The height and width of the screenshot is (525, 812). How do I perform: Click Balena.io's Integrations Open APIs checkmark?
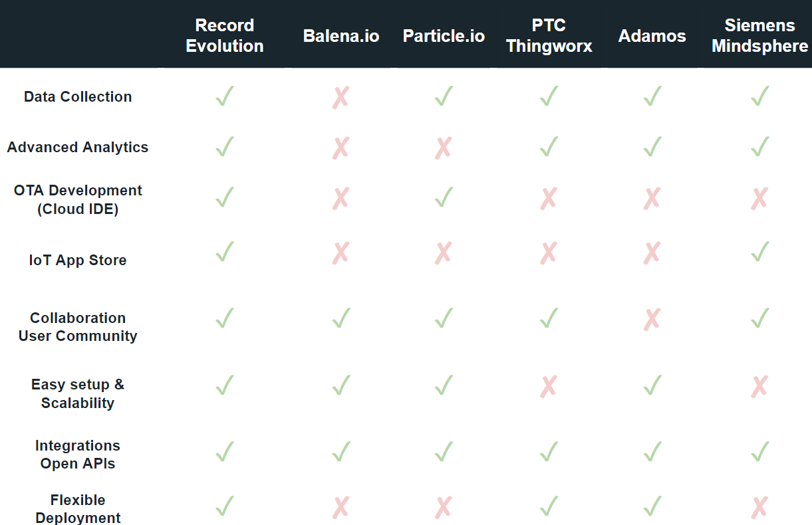point(340,453)
